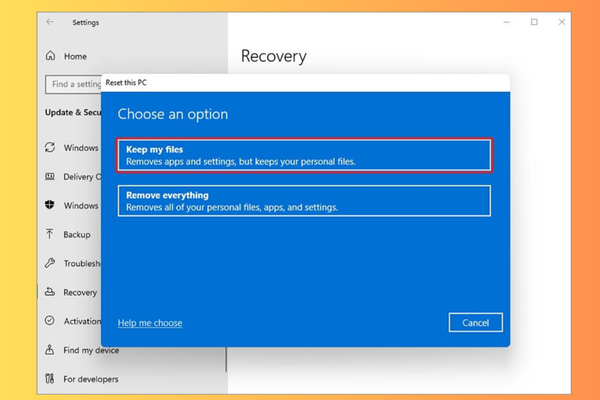Go back with the Settings back arrow
The height and width of the screenshot is (400, 600).
[x=50, y=22]
